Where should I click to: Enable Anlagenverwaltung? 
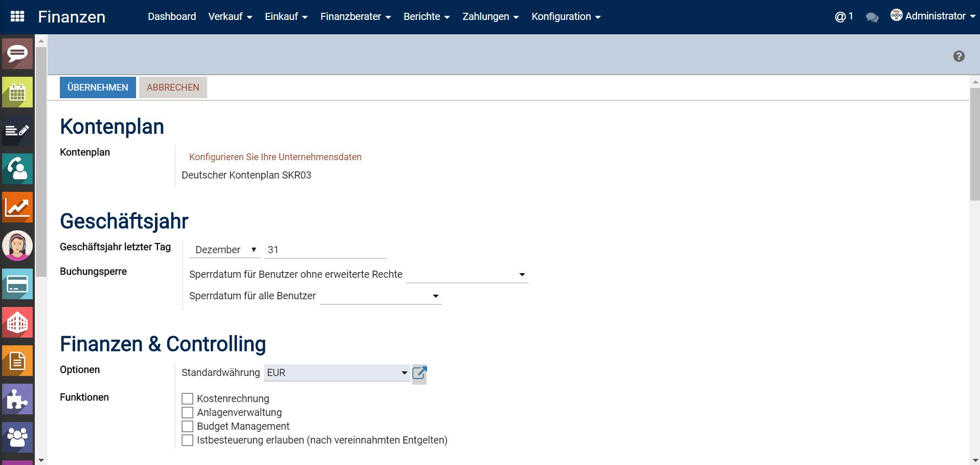click(x=187, y=412)
